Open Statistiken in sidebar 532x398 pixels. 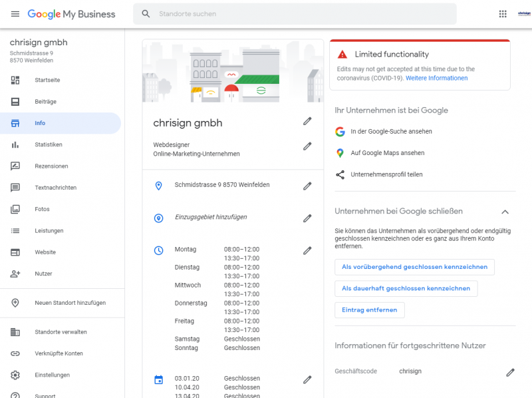[x=61, y=144]
